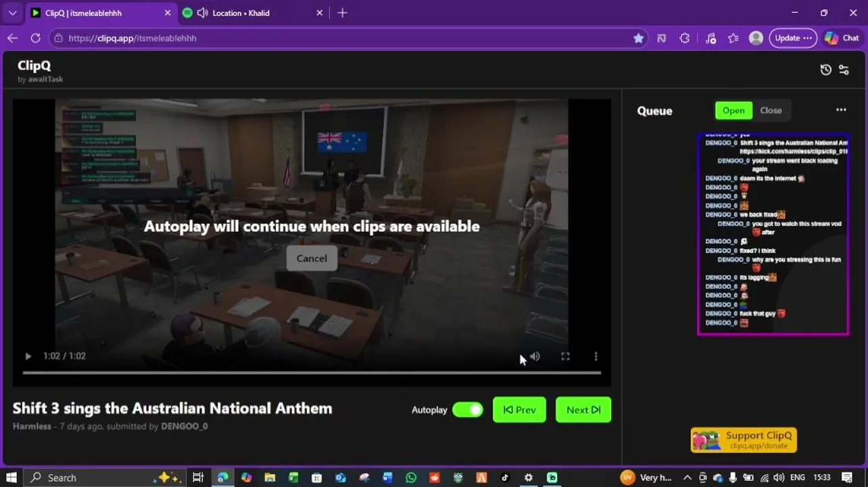Open media playback control icon

[x=710, y=39]
